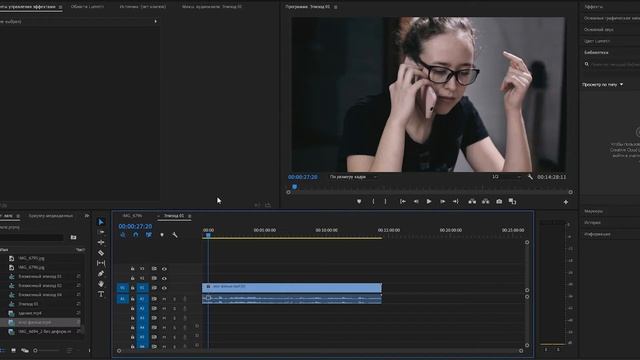Switch to Lumetri Scopes tab
Image resolution: width=640 pixels, height=360 pixels.
pyautogui.click(x=87, y=7)
